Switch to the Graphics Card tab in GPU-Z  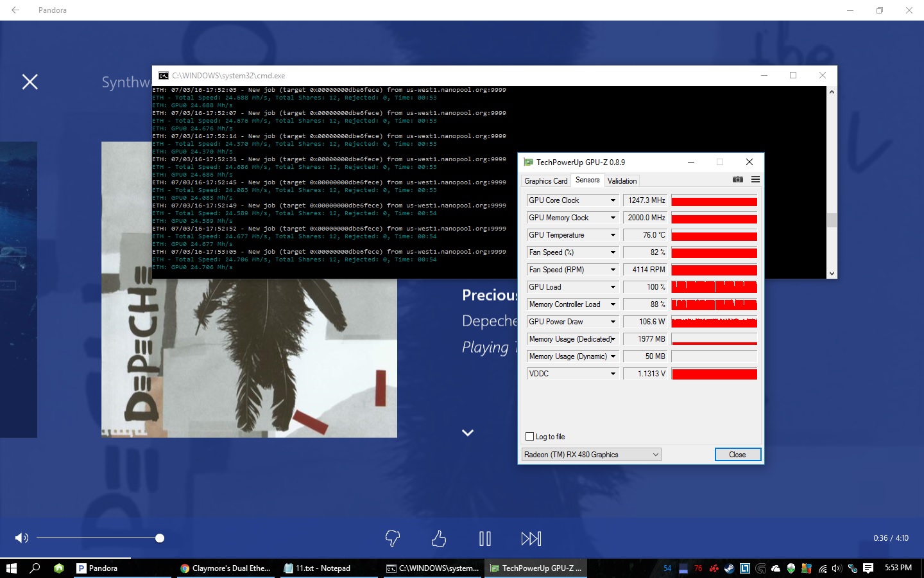[x=546, y=181]
